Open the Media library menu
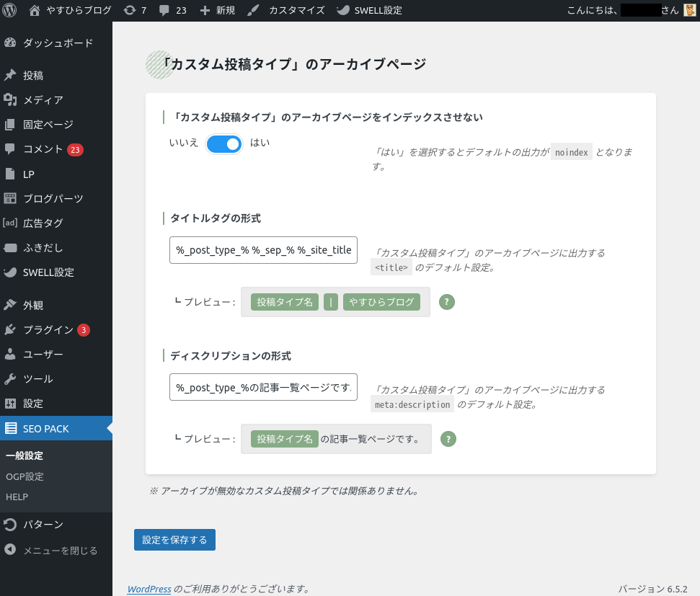 point(43,100)
